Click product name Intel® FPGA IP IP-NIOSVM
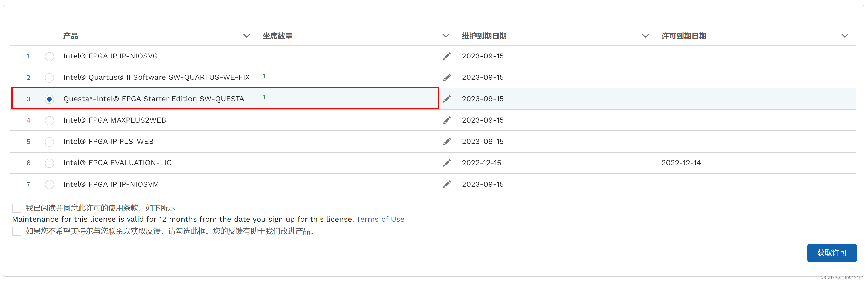This screenshot has height=282, width=868. point(111,184)
